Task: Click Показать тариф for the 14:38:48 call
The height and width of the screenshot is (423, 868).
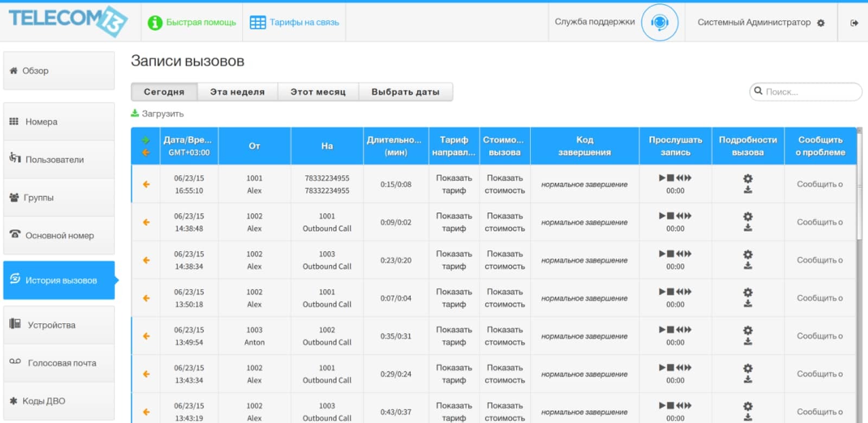Action: pos(454,222)
